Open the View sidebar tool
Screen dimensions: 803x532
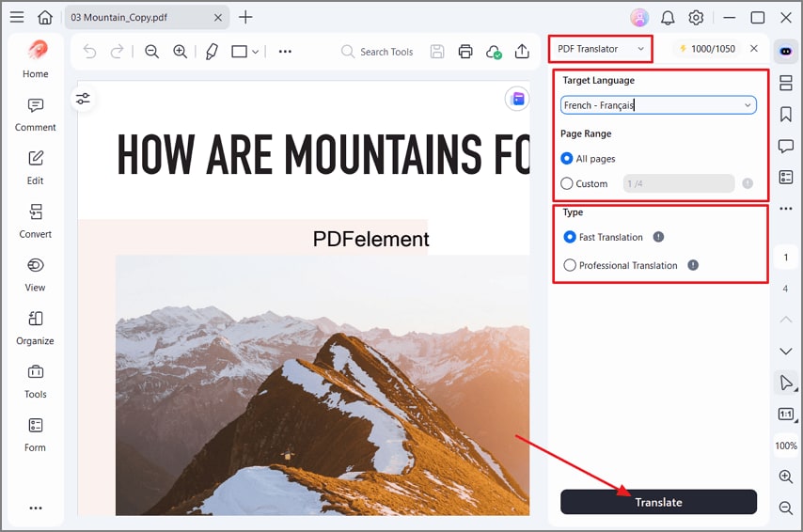[x=36, y=275]
